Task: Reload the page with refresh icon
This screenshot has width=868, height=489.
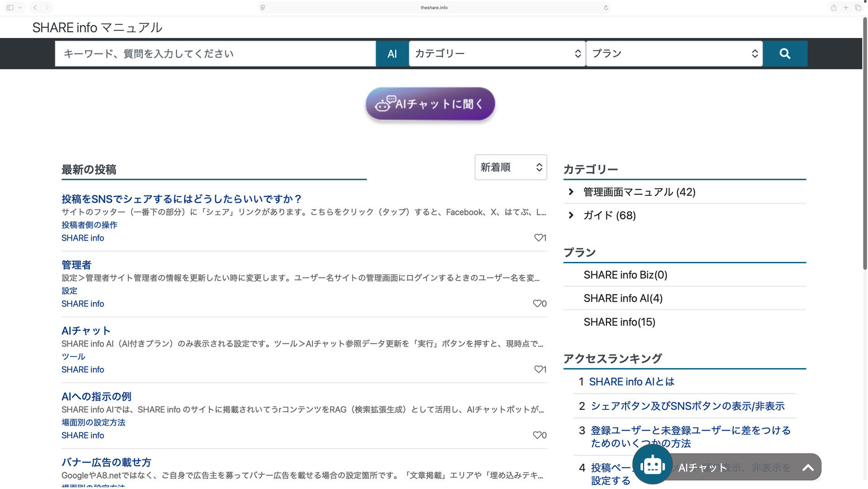Action: click(x=606, y=7)
